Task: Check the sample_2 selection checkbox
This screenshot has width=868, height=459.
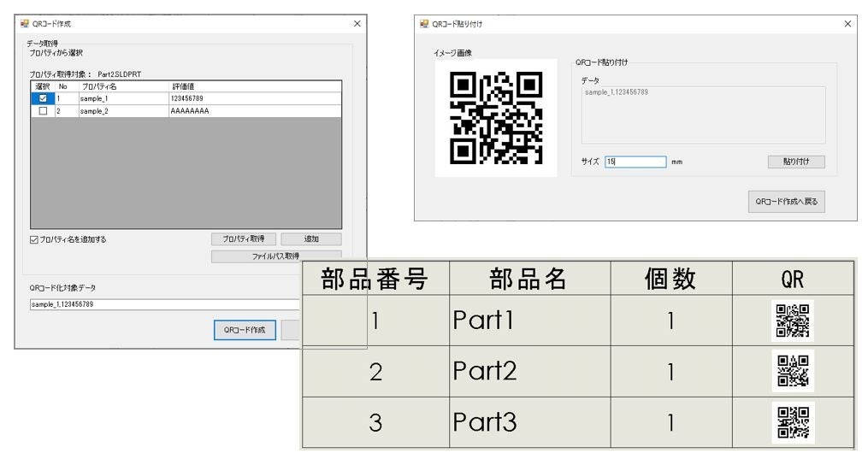Action: pos(43,111)
